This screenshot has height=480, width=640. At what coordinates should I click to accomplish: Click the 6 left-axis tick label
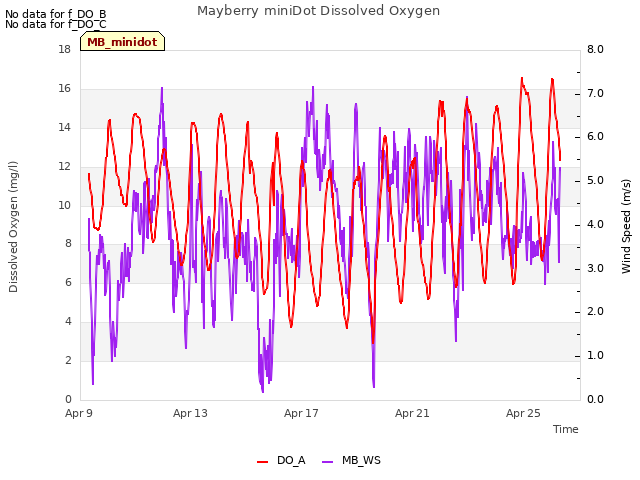(68, 282)
